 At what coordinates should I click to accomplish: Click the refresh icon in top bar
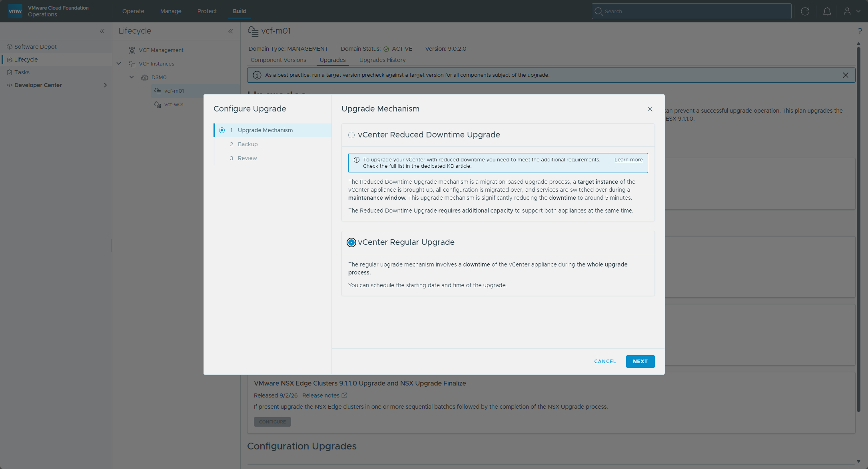(x=805, y=11)
